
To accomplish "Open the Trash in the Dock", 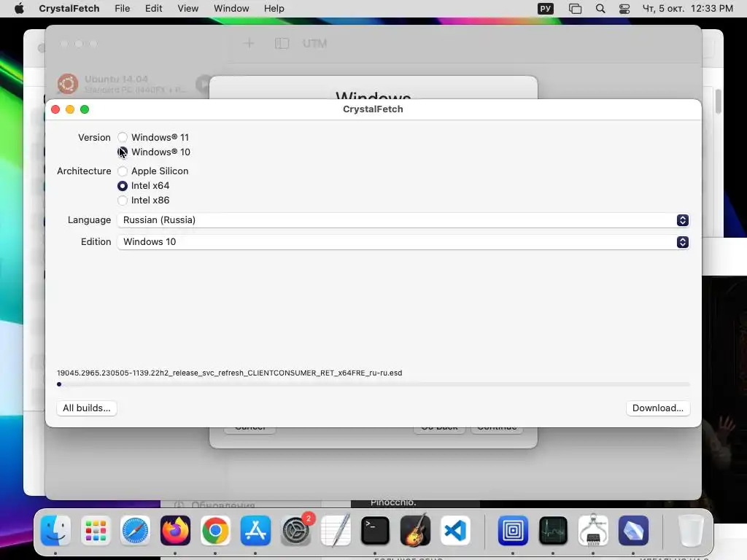I will coord(690,531).
